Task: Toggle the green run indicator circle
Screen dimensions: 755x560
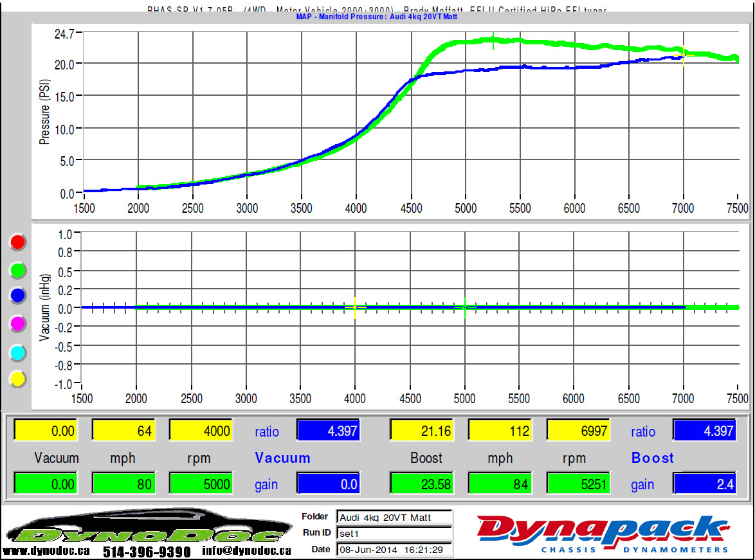Action: point(18,270)
